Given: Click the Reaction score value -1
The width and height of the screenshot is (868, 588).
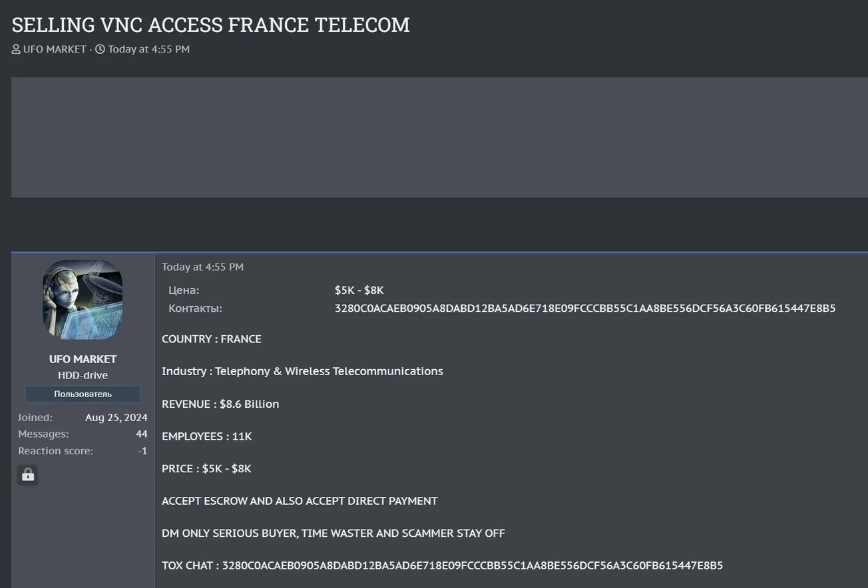Looking at the screenshot, I should (142, 450).
